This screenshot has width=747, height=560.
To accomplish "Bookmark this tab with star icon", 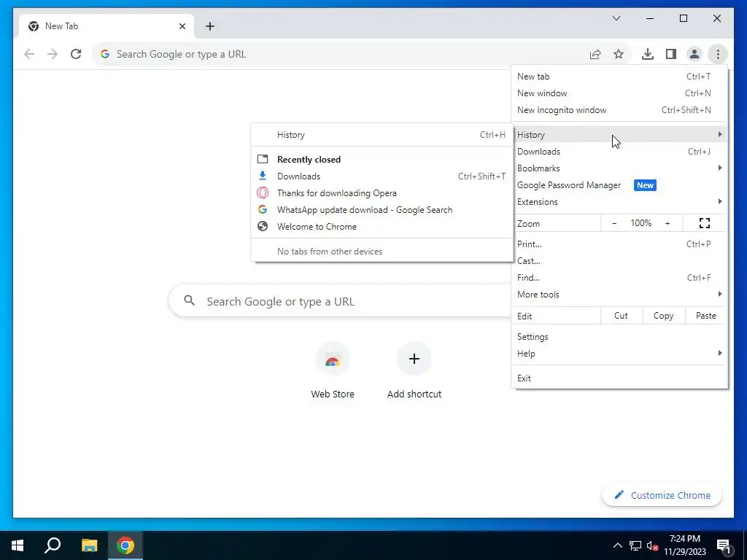I will pyautogui.click(x=619, y=54).
